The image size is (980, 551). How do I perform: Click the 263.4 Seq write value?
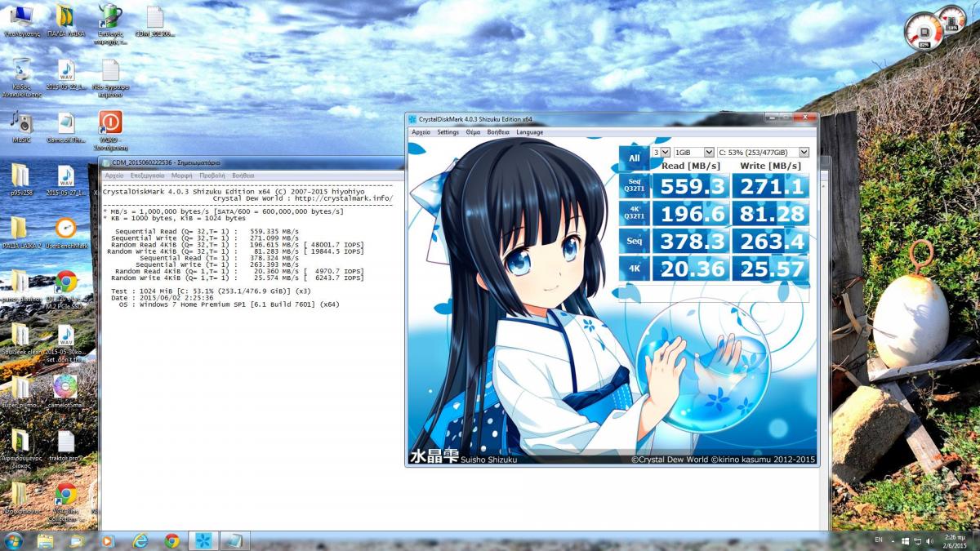tap(770, 242)
